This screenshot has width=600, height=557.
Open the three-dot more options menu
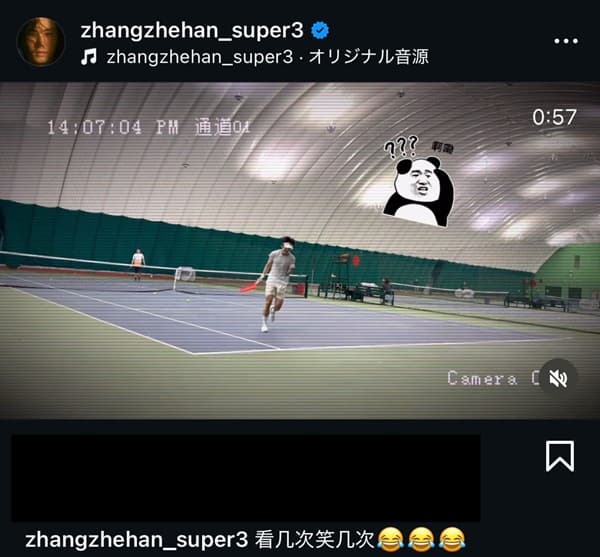click(566, 41)
